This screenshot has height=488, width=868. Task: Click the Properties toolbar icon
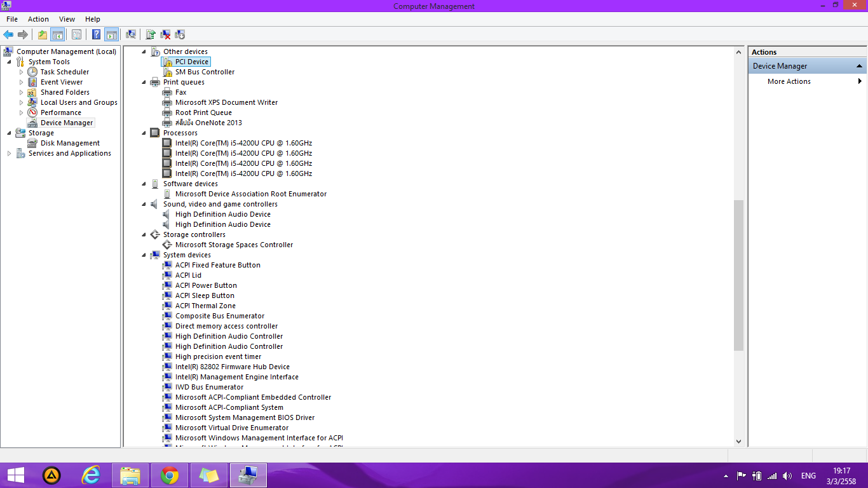pyautogui.click(x=76, y=34)
